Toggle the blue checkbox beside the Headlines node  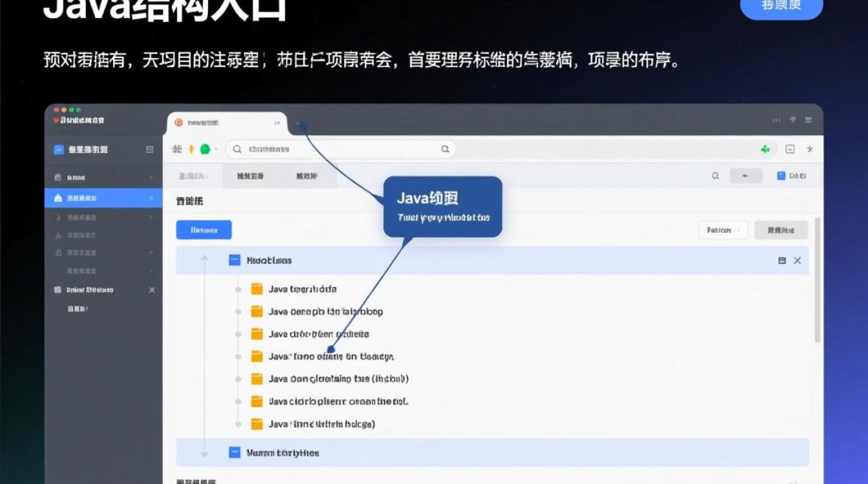pyautogui.click(x=233, y=260)
